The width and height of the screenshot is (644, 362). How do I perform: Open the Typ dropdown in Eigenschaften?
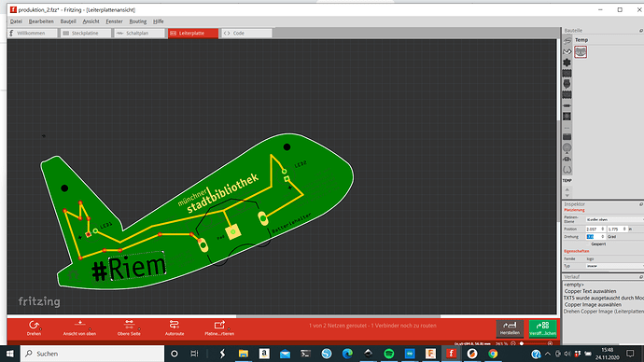tap(615, 266)
